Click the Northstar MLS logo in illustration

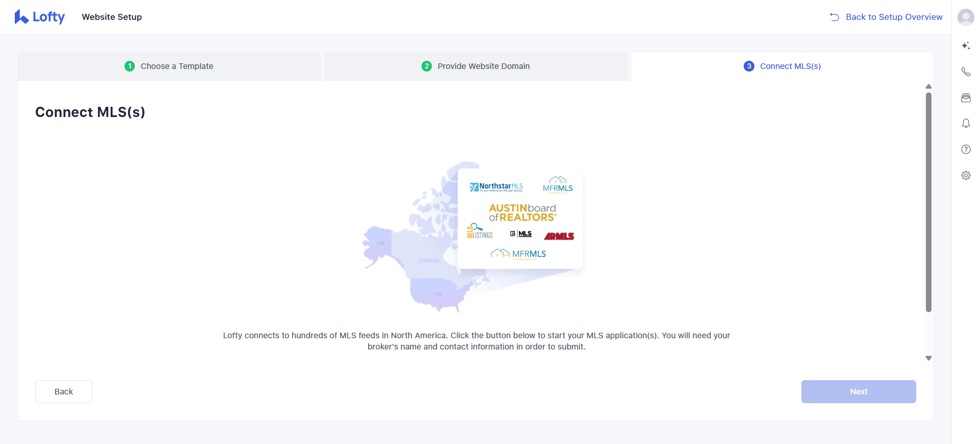496,187
